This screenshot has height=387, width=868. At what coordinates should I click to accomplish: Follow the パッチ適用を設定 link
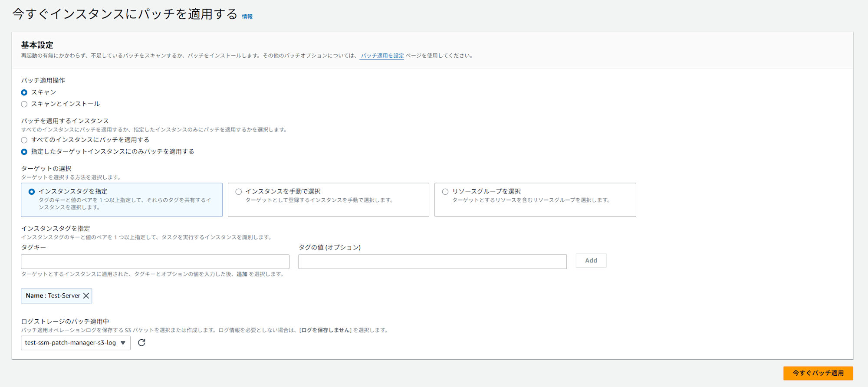(x=382, y=56)
